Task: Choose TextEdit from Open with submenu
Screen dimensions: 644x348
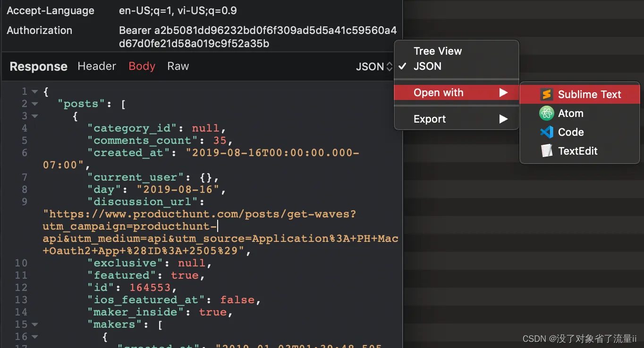Action: point(580,151)
